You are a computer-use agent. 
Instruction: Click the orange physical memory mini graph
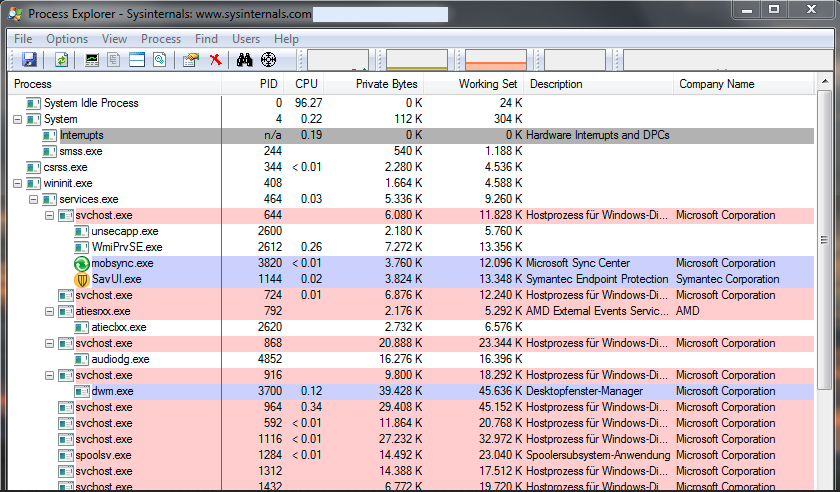(496, 60)
